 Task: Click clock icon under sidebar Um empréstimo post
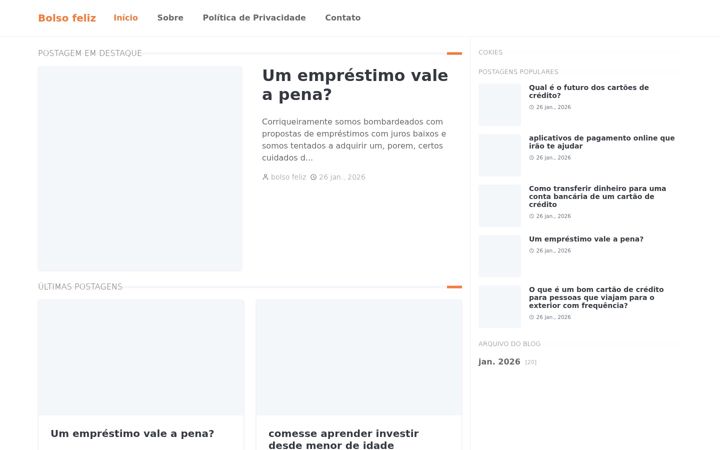coord(531,251)
